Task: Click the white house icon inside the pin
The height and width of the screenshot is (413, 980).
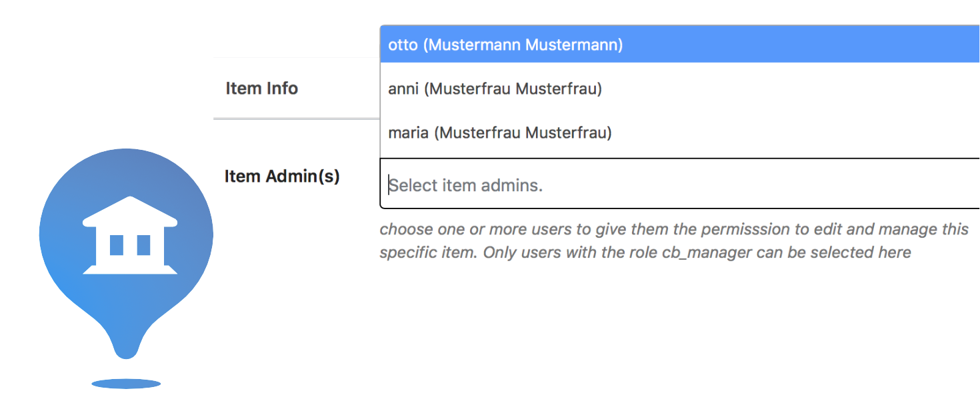Action: coord(130,235)
